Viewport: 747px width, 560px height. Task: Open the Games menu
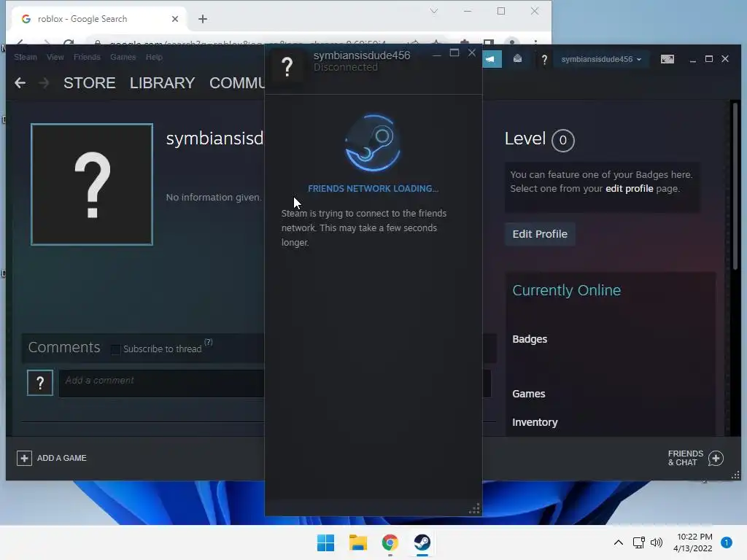123,57
